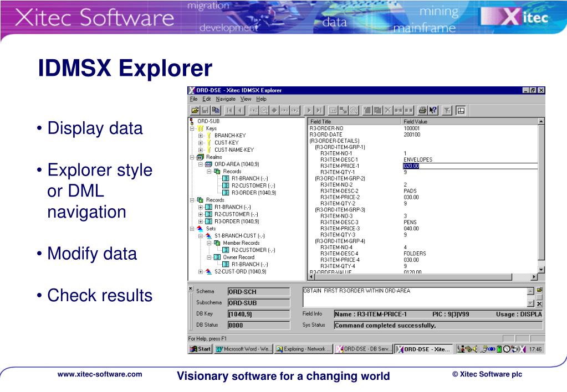Click the DML command text box
The width and height of the screenshot is (567, 392).
coord(415,297)
